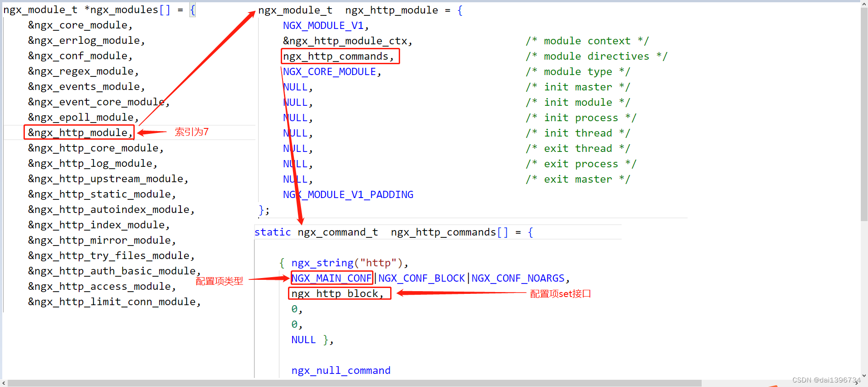Click the &ngx_epoll_module, entry
The image size is (868, 387).
(x=83, y=118)
